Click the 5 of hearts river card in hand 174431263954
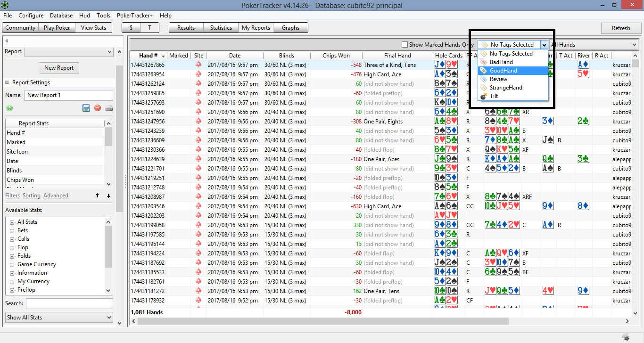The image size is (644, 343). (583, 74)
